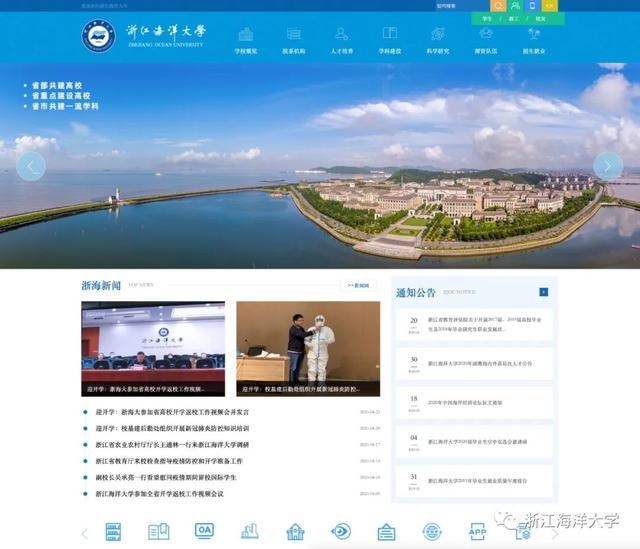Image resolution: width=640 pixels, height=549 pixels.
Task: Open the notice dated 20 in 通知公告
Action: [474, 325]
